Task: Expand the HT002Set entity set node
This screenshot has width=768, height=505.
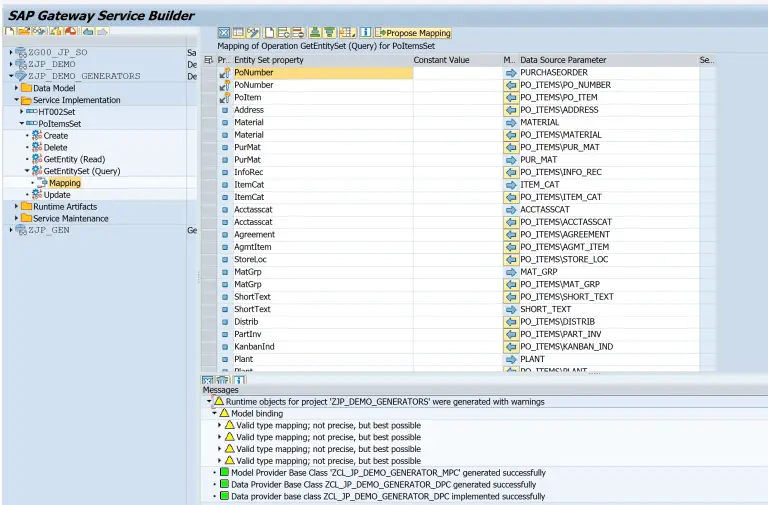Action: [22, 112]
